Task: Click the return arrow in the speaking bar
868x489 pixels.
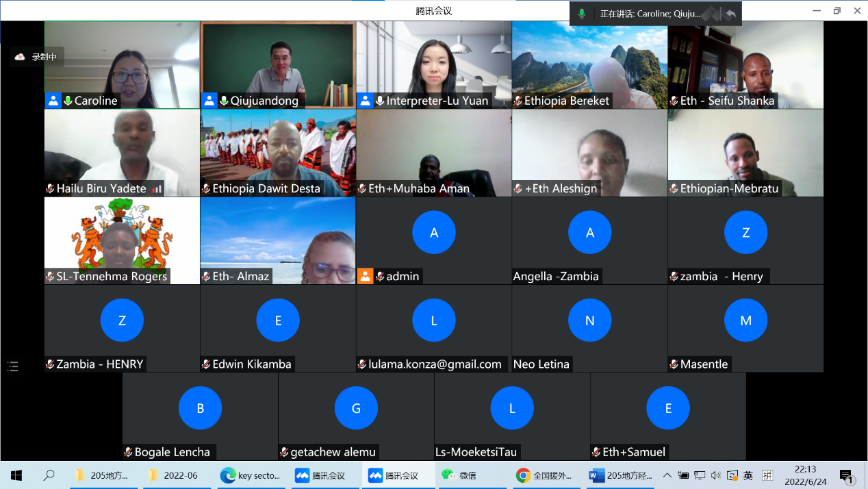Action: pyautogui.click(x=731, y=14)
